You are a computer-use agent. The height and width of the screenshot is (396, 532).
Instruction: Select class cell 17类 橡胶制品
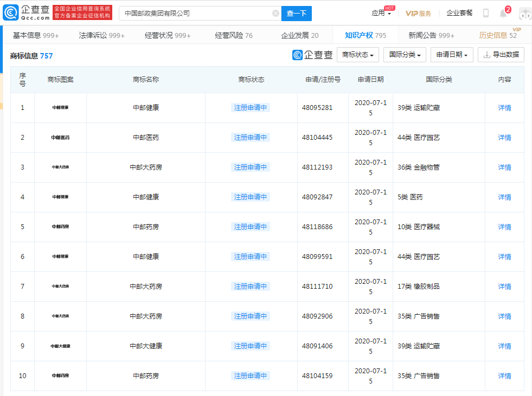[x=419, y=287]
